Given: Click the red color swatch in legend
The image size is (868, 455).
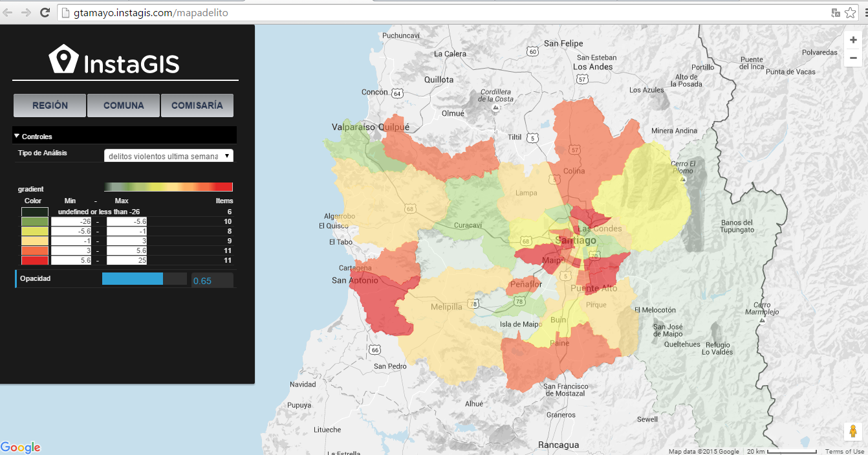Looking at the screenshot, I should pos(35,260).
